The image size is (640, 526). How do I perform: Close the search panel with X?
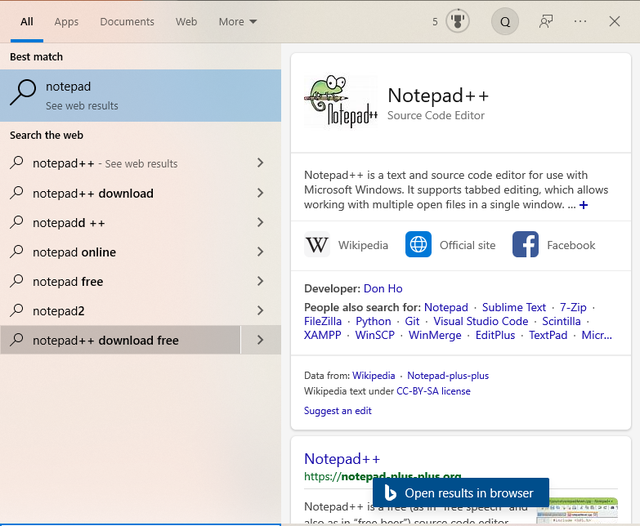pyautogui.click(x=614, y=21)
